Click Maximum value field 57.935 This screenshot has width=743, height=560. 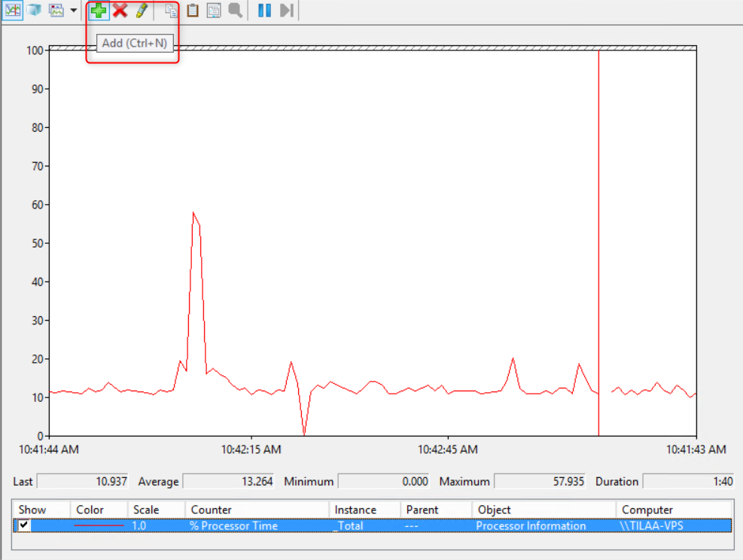(x=540, y=482)
